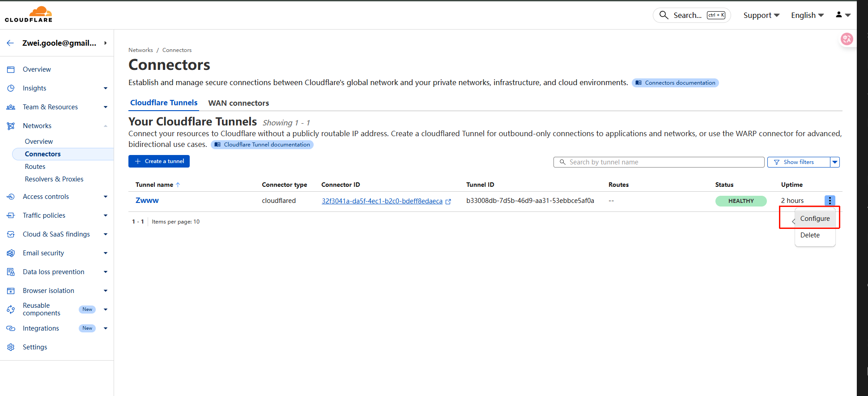Open the Connector ID 32f3041a link
Viewport: 868px width, 396px height.
[382, 201]
